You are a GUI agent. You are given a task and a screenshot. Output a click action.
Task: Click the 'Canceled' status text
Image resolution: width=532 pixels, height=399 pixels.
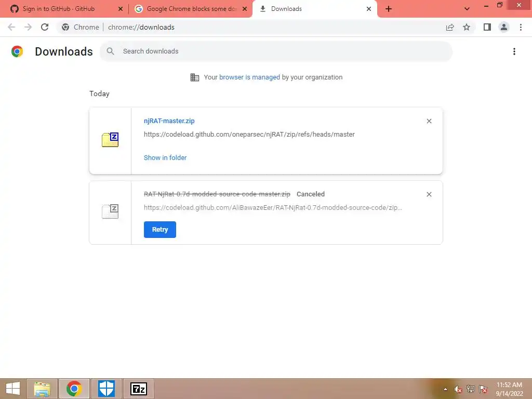pyautogui.click(x=311, y=194)
